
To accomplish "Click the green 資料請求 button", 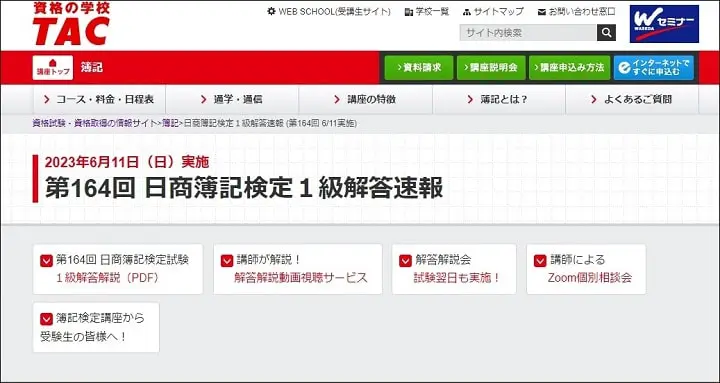I will tap(419, 68).
